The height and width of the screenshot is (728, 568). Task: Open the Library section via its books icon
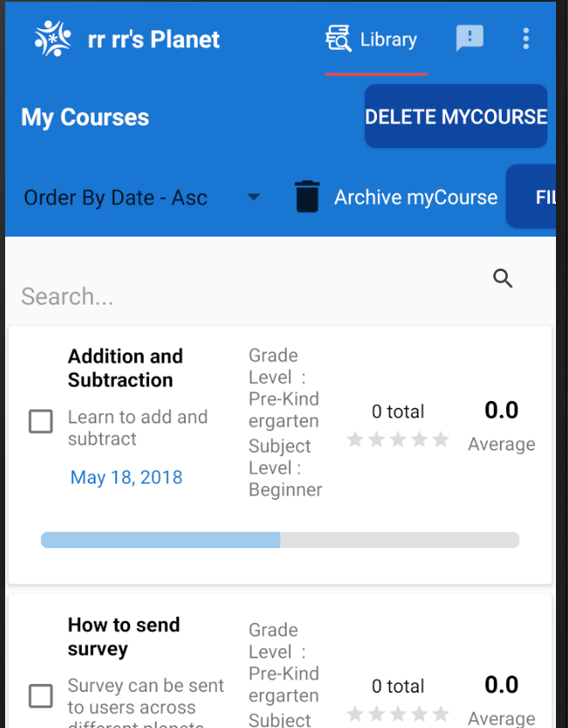point(337,38)
